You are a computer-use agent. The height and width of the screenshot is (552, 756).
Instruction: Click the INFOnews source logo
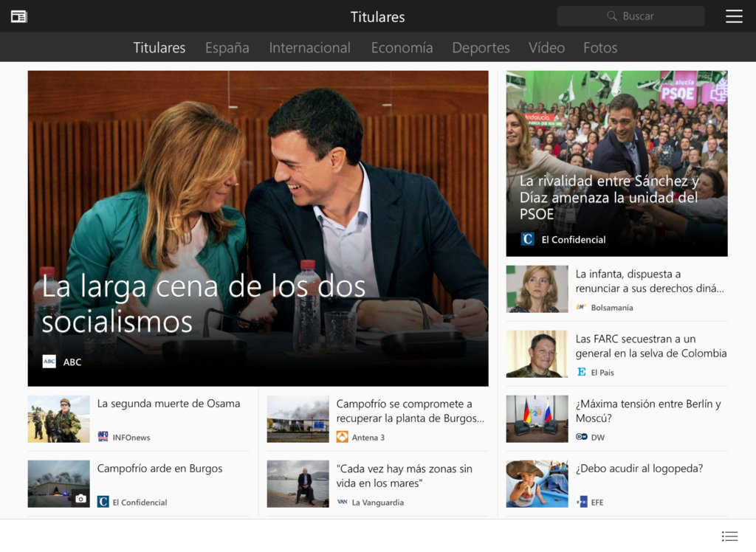coord(103,437)
